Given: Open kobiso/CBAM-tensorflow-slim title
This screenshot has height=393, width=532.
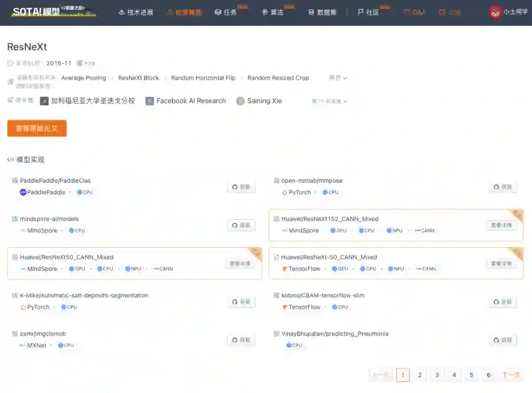Looking at the screenshot, I should (x=323, y=295).
